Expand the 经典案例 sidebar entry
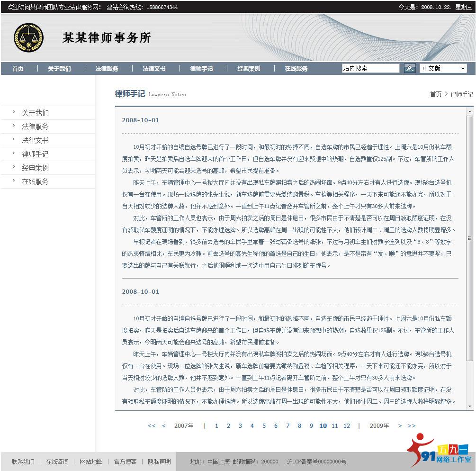This screenshot has width=476, height=471. 35,167
